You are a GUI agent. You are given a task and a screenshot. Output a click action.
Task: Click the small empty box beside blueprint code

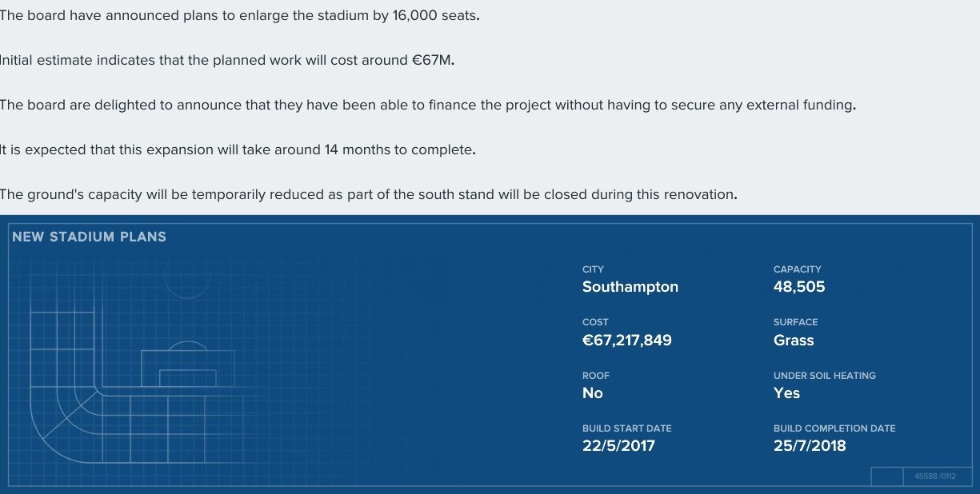pos(887,476)
